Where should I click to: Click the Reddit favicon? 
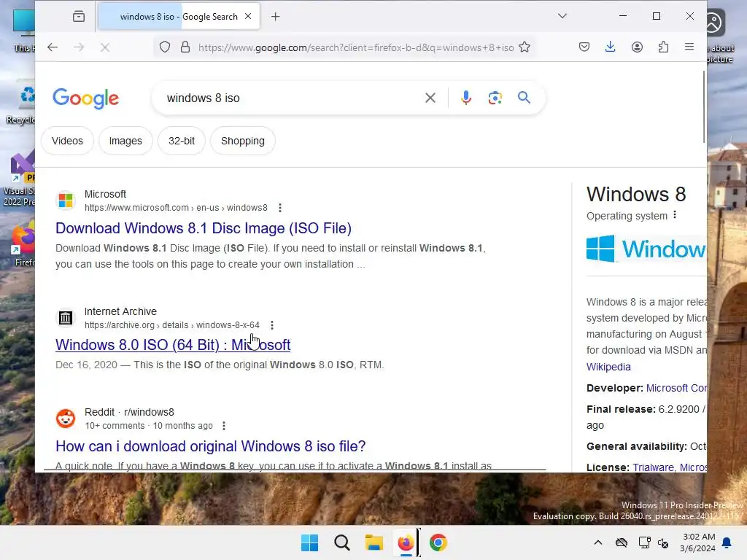point(66,419)
